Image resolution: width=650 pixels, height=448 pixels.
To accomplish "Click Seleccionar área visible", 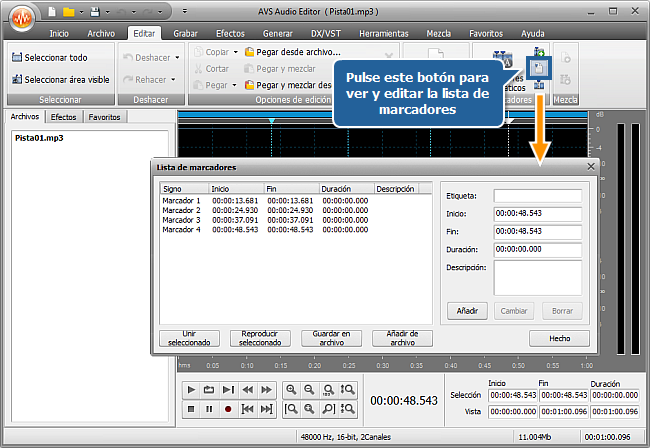I will point(61,79).
